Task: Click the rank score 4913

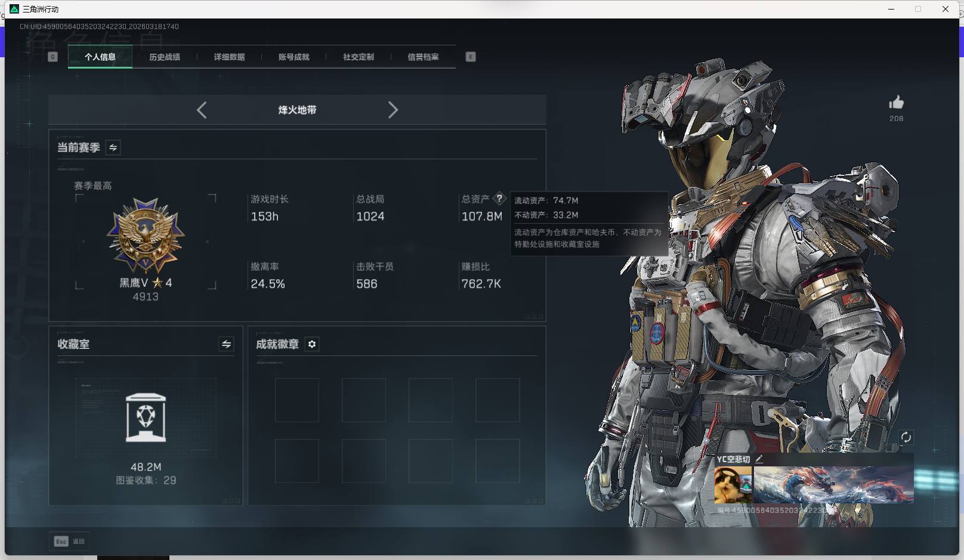Action: click(x=146, y=296)
